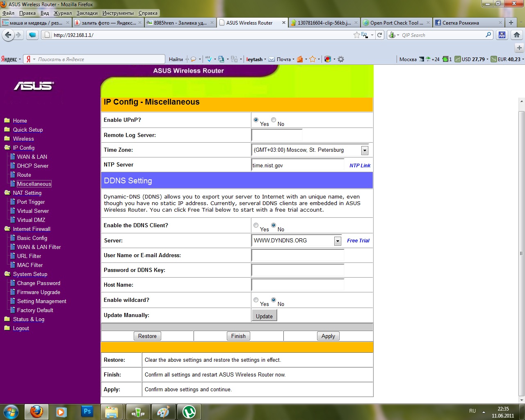The height and width of the screenshot is (420, 525).
Task: Click the Windows Start button
Action: pyautogui.click(x=11, y=411)
